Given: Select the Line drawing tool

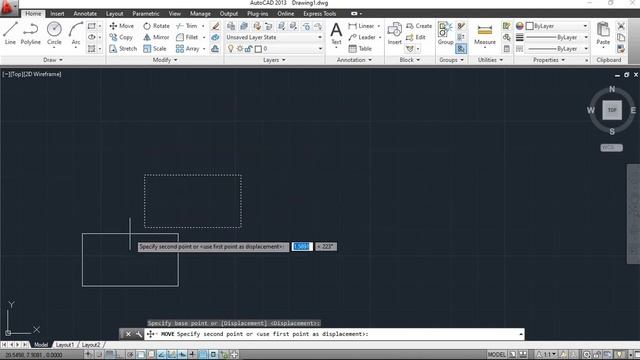Looking at the screenshot, I should [10, 33].
